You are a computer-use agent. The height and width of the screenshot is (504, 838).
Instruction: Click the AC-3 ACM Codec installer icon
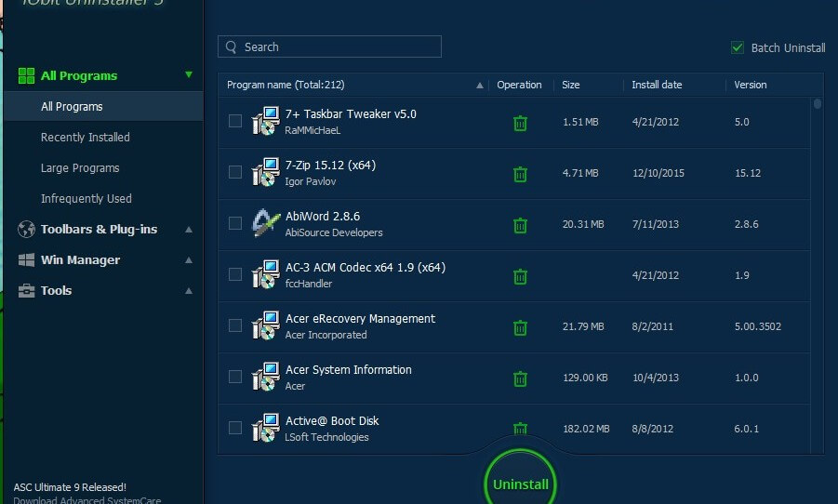click(266, 274)
